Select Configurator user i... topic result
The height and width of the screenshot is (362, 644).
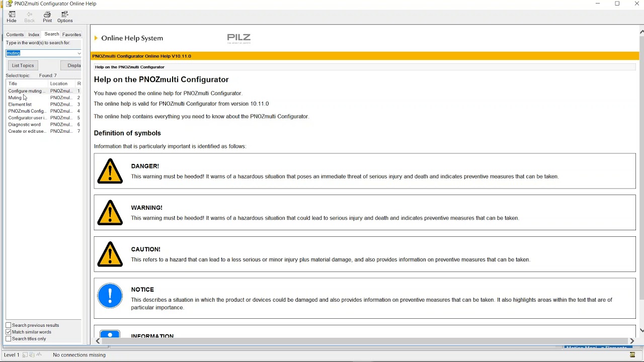click(x=44, y=118)
